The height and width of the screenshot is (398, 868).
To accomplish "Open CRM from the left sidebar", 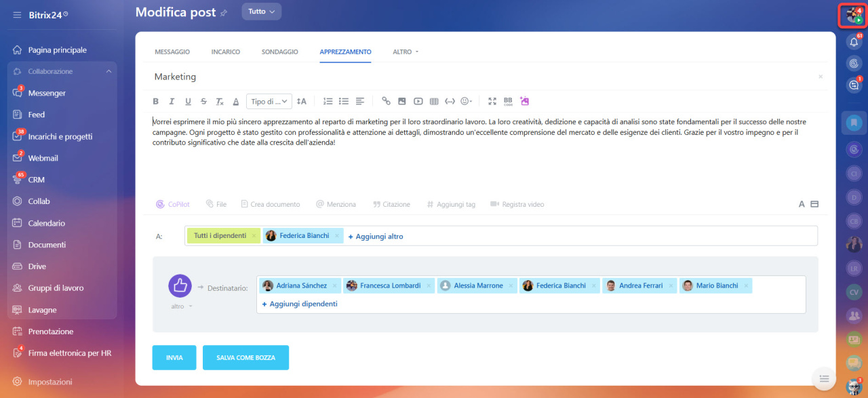I will click(36, 180).
